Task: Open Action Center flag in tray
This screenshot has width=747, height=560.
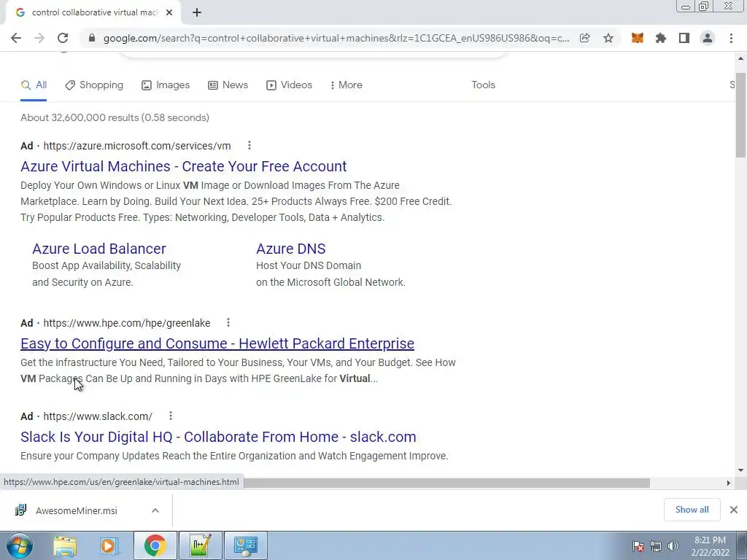Action: pyautogui.click(x=638, y=546)
